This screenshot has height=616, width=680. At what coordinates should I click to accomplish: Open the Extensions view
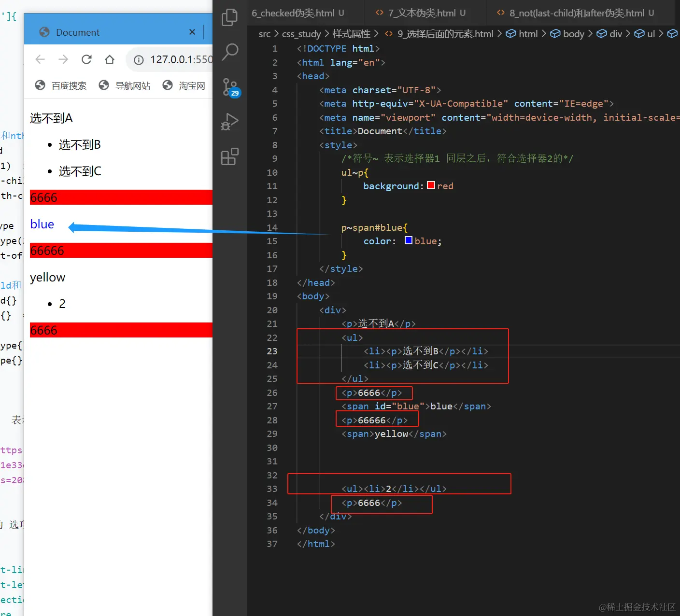coord(230,156)
